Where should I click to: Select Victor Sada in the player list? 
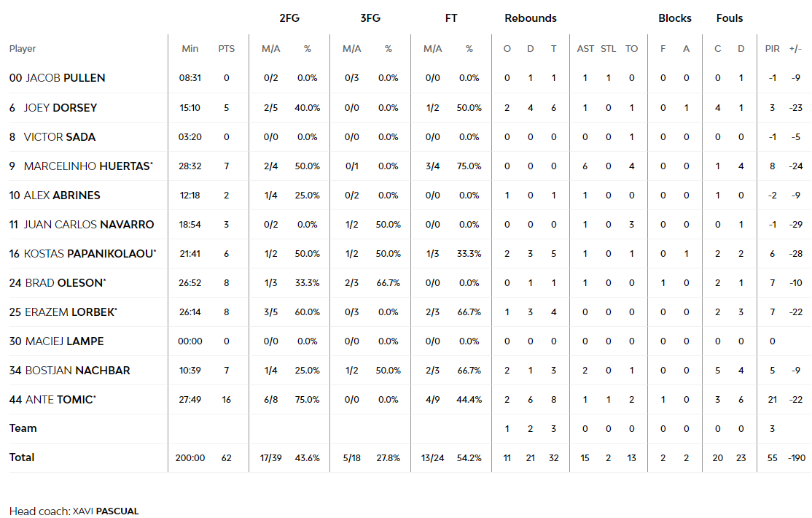click(60, 136)
